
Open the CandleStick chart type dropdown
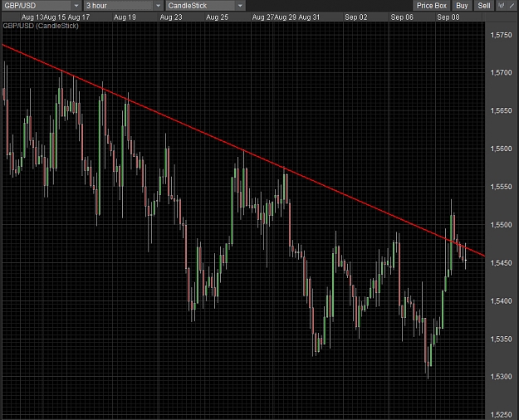click(205, 6)
